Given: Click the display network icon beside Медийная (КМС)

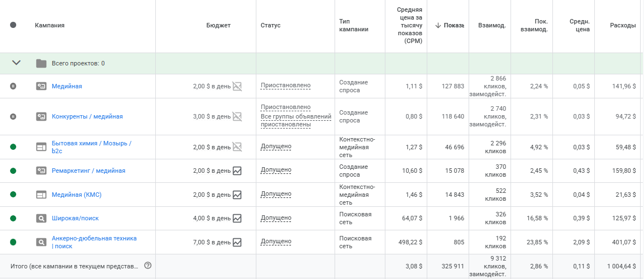Looking at the screenshot, I should (41, 195).
